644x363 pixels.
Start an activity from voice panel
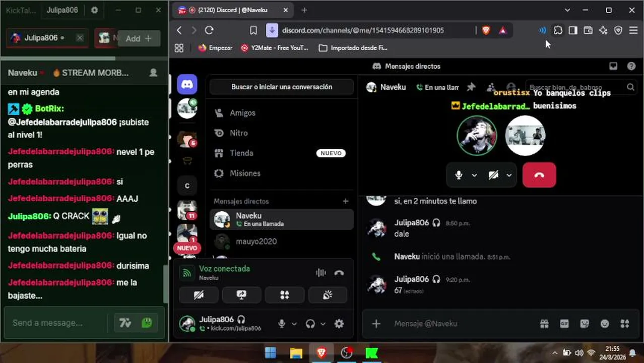[285, 295]
